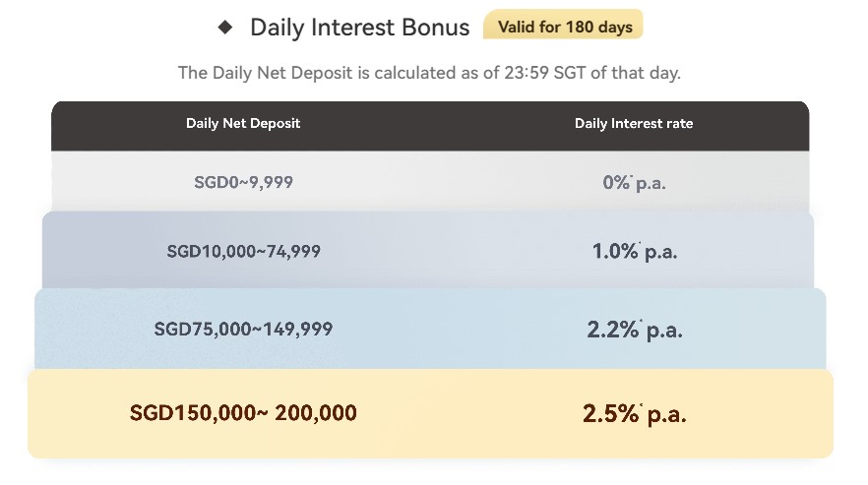Select the Daily Interest rate column header
This screenshot has width=868, height=485.
(634, 124)
